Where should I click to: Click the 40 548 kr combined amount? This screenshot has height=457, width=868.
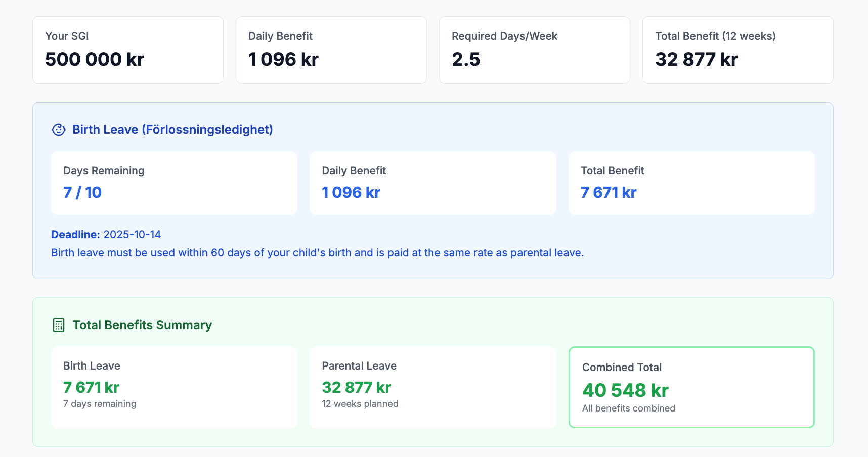(x=625, y=390)
